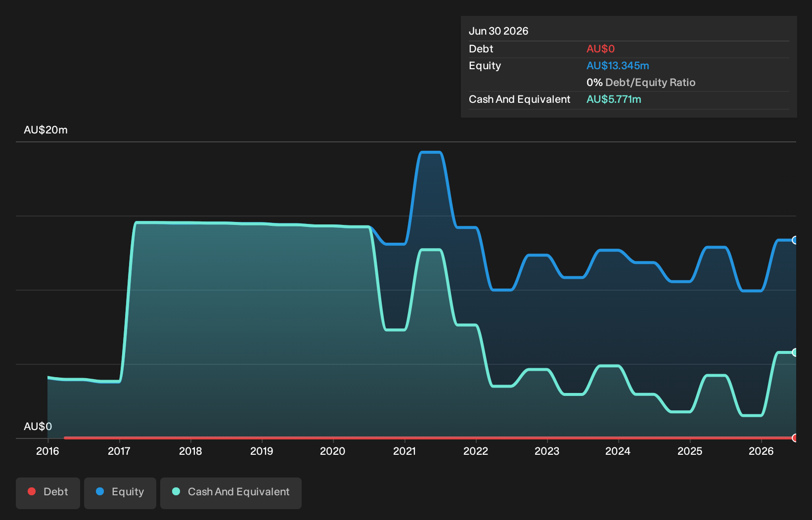Select the 2022 x-axis label
This screenshot has height=520, width=812.
tap(476, 451)
